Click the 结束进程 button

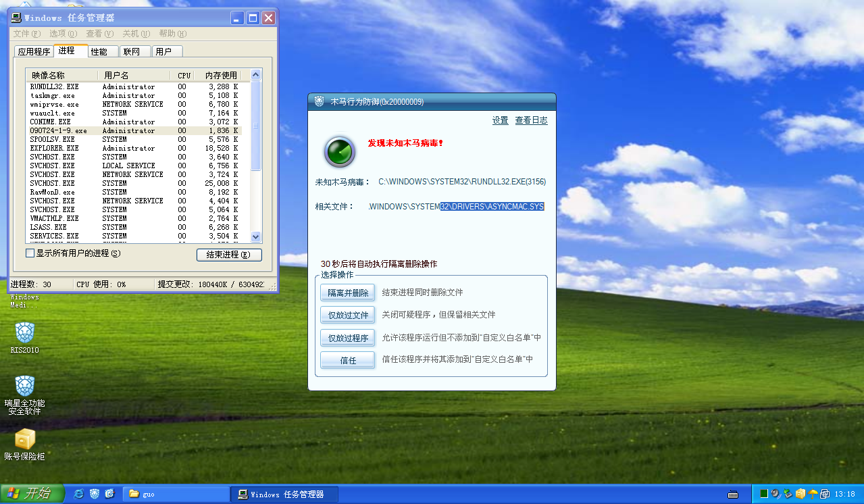(x=229, y=255)
